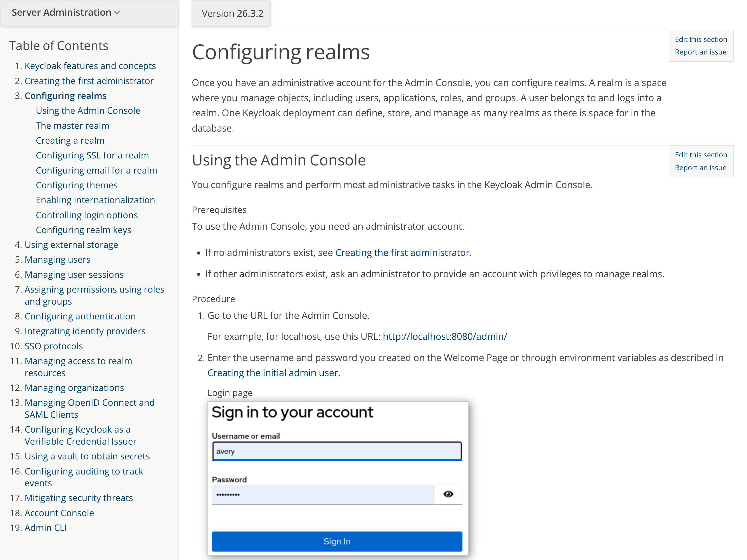Click the Configuring realms main heading

(281, 52)
